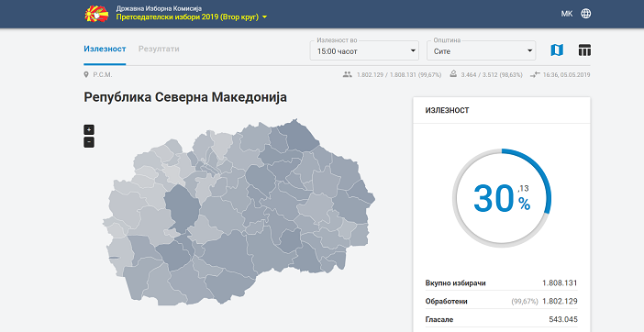Open language selection via globe icon

tap(586, 14)
